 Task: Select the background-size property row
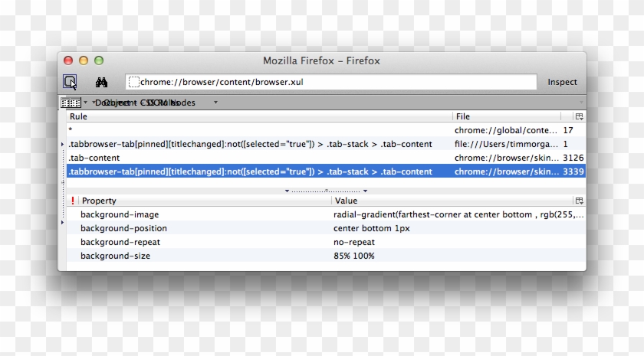326,256
